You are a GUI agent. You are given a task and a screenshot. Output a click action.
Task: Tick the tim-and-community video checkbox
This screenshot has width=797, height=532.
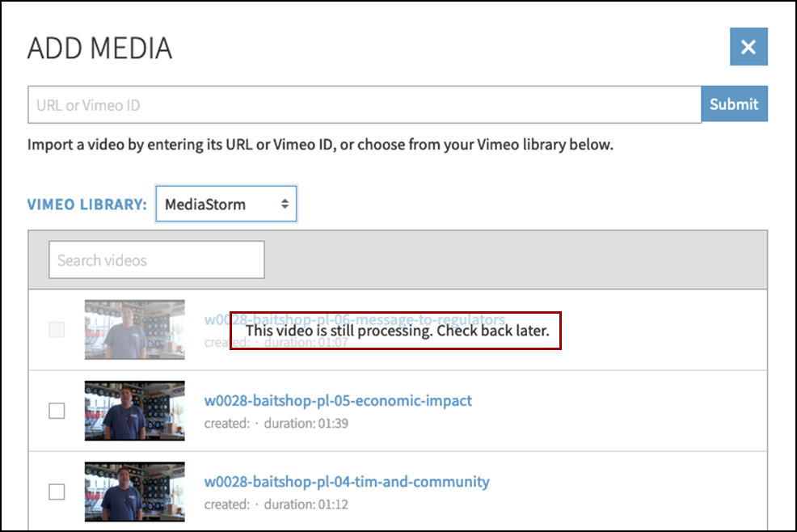(x=57, y=492)
